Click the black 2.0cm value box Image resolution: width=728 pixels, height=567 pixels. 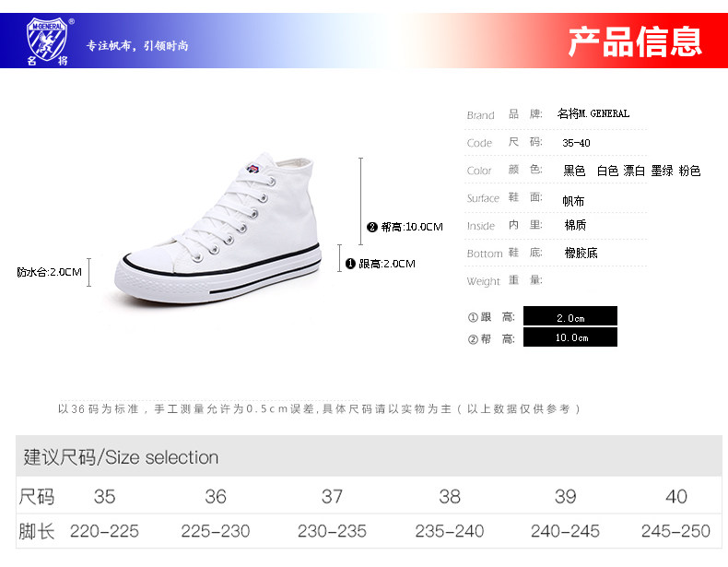point(570,316)
